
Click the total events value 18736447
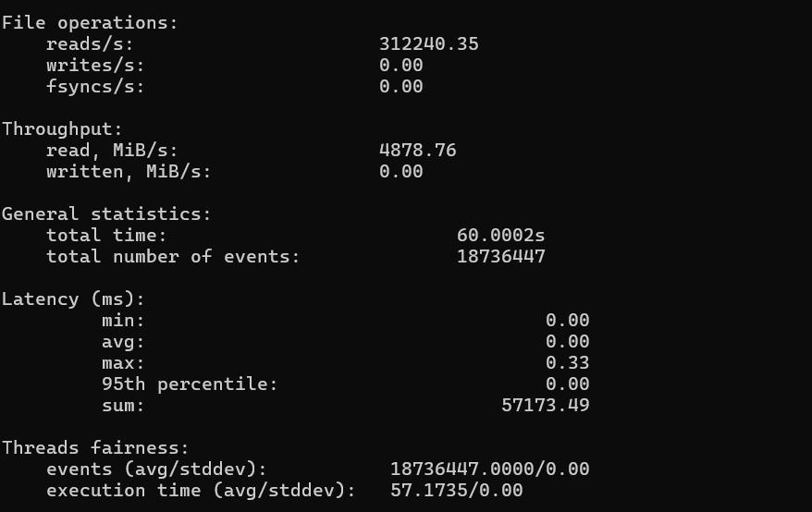click(500, 257)
